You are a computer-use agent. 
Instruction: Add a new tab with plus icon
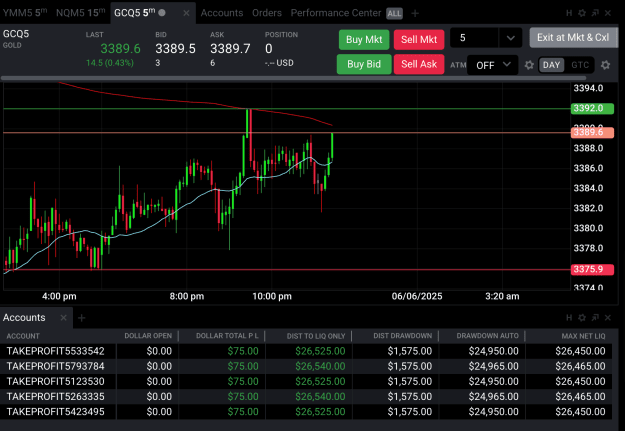tap(415, 14)
